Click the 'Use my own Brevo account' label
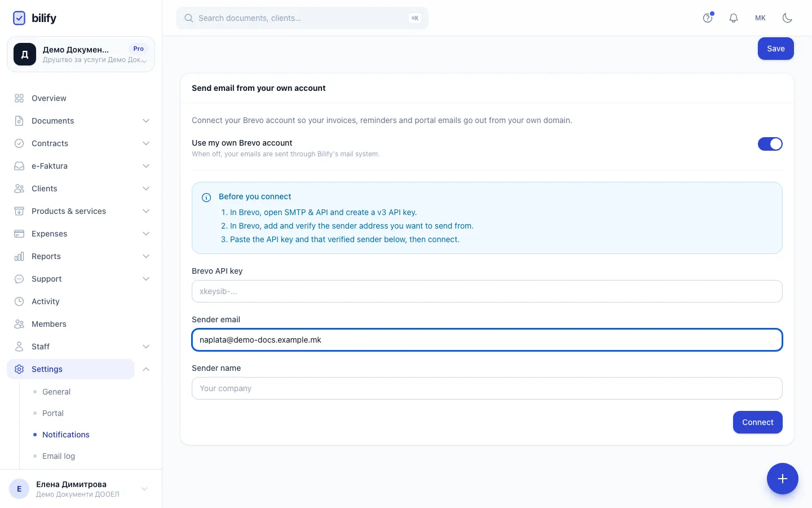Image resolution: width=812 pixels, height=508 pixels. click(x=242, y=143)
